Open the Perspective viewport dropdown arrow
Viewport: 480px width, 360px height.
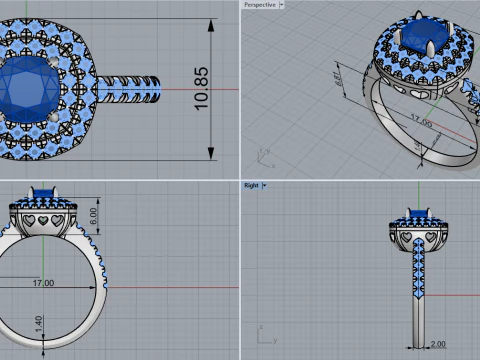point(282,5)
